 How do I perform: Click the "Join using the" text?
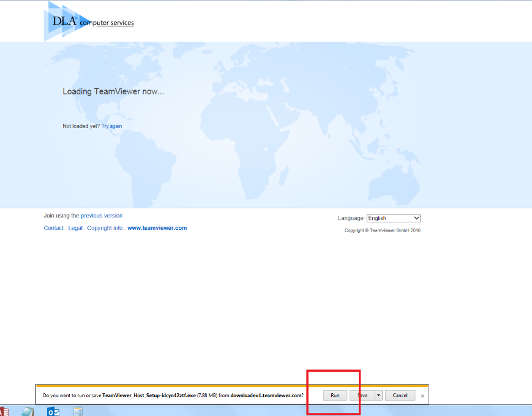tap(61, 216)
